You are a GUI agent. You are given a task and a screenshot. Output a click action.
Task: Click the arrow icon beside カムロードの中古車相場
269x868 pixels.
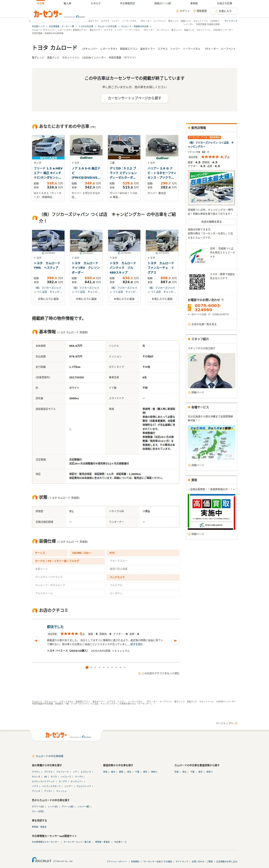pos(33,756)
